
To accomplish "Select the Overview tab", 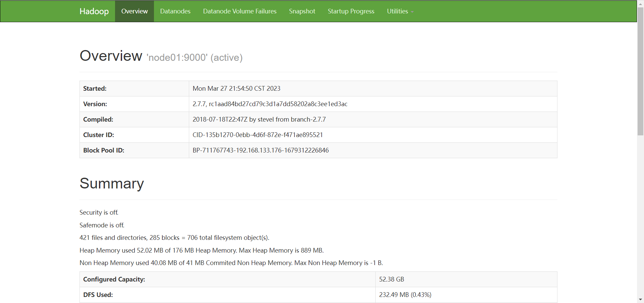I will pos(135,11).
